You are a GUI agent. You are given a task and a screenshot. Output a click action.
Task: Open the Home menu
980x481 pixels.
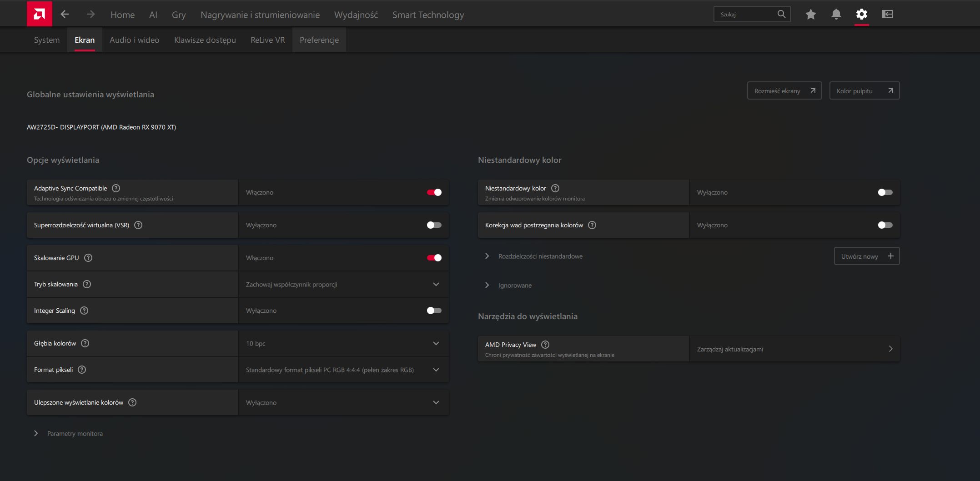point(122,15)
